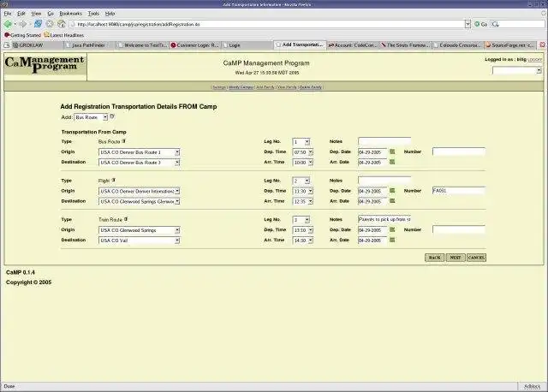The width and height of the screenshot is (548, 392).
Task: Go back with the green Back arrow
Action: [8, 24]
